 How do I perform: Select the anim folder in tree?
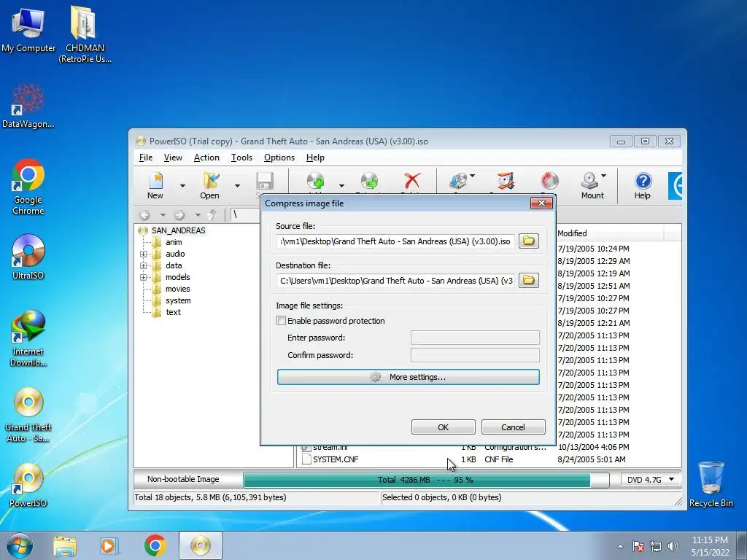(x=174, y=242)
